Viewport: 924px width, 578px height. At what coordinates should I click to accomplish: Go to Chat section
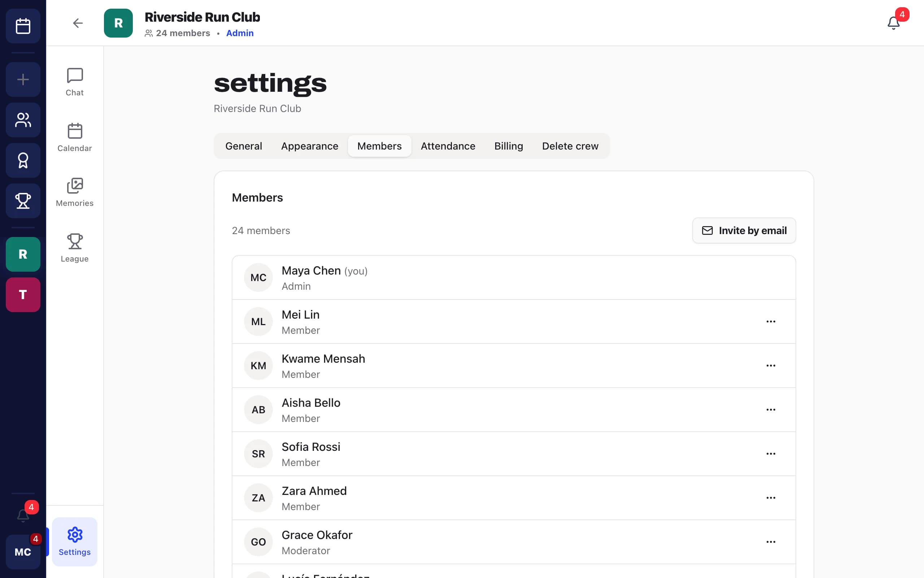[x=74, y=82]
